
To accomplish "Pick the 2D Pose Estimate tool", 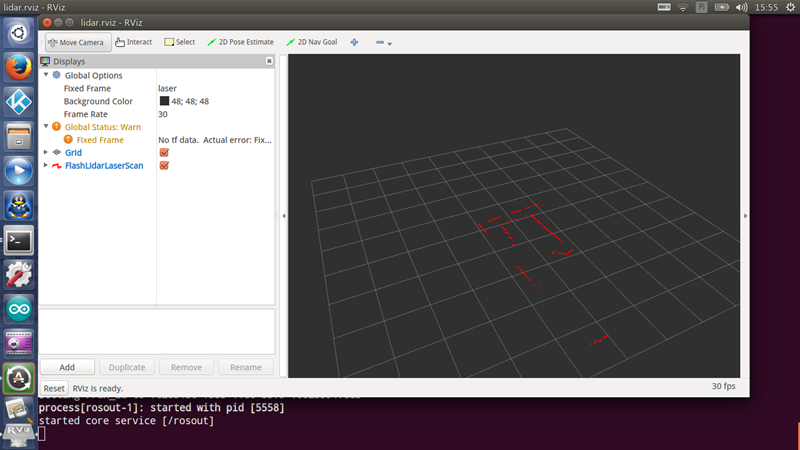I will 240,42.
